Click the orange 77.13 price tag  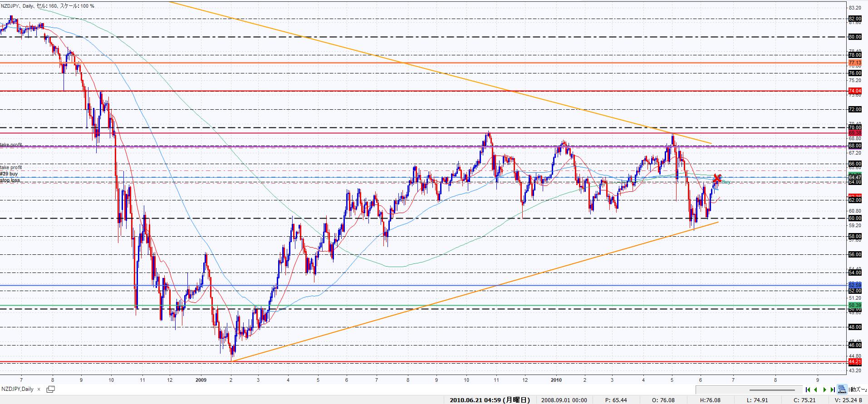point(854,63)
